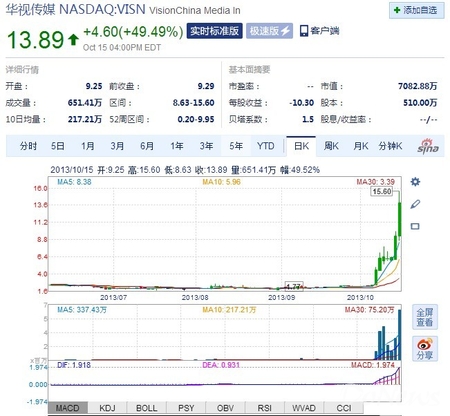Select the 6月 chart range
This screenshot has height=416, width=450.
click(147, 146)
